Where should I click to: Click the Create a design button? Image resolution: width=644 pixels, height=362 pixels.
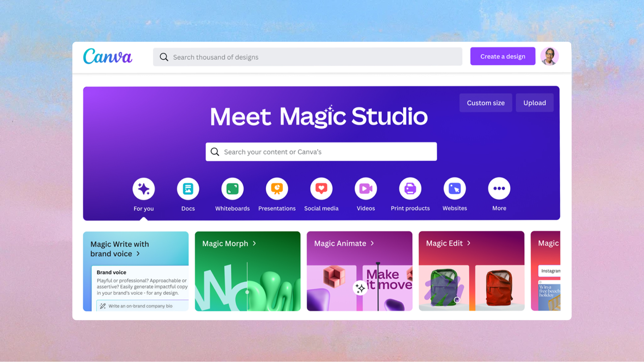[x=503, y=56]
